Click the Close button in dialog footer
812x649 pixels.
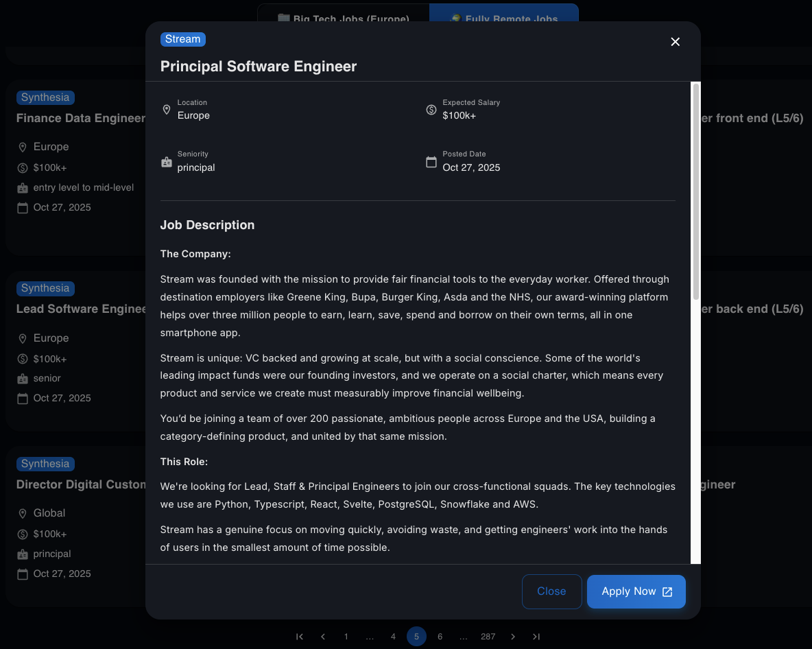point(551,591)
